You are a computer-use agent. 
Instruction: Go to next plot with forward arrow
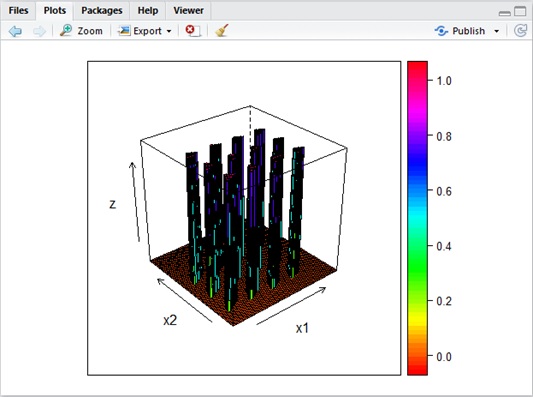(x=39, y=31)
